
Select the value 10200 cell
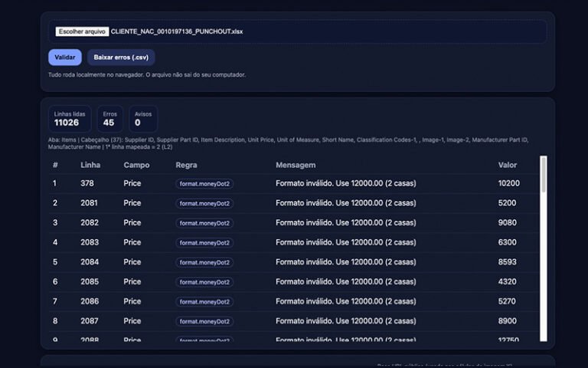(508, 184)
